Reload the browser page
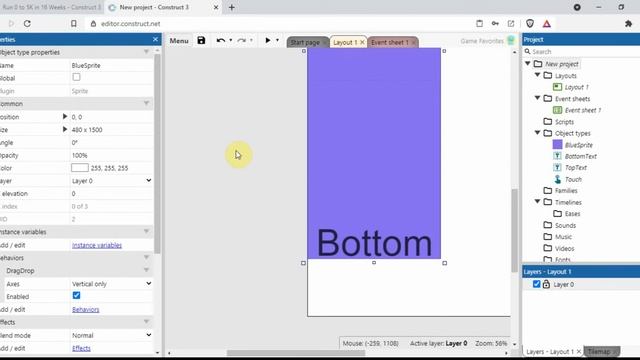 27,24
